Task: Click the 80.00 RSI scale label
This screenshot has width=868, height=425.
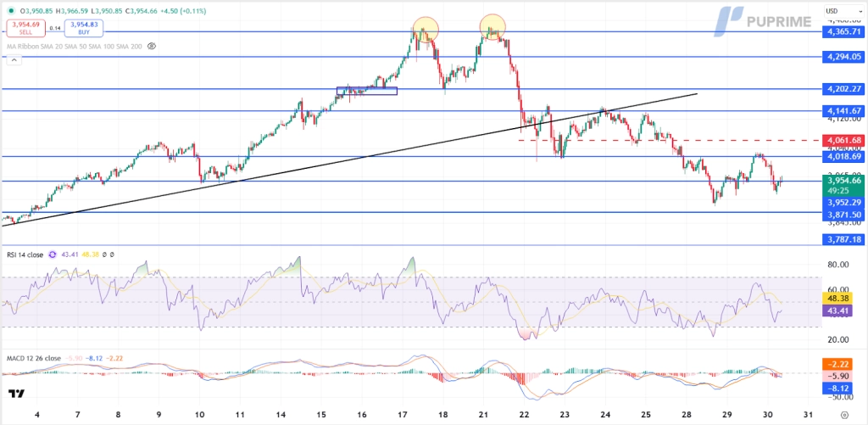Action: [x=840, y=265]
